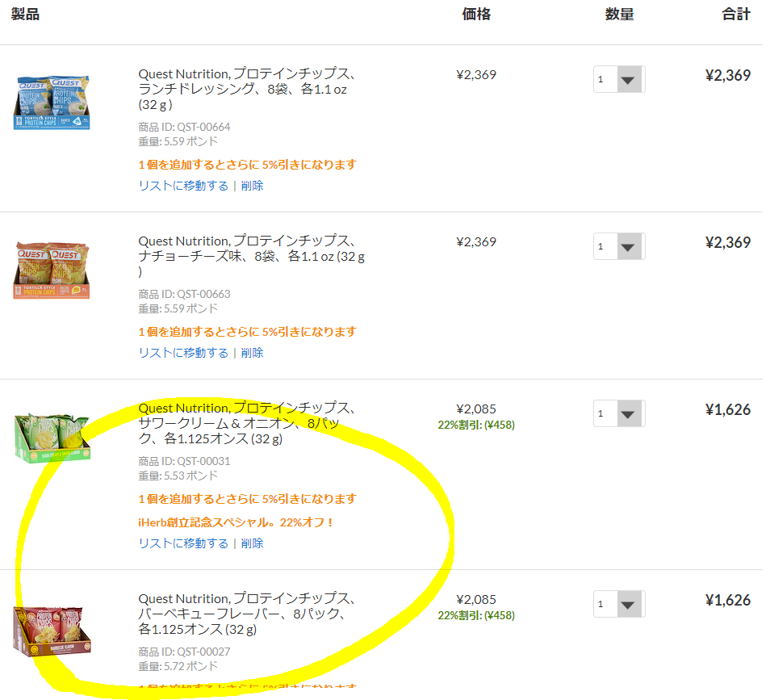This screenshot has height=700, width=770.
Task: Open quantity dropdown for Nacho Cheese chips
Action: point(619,246)
